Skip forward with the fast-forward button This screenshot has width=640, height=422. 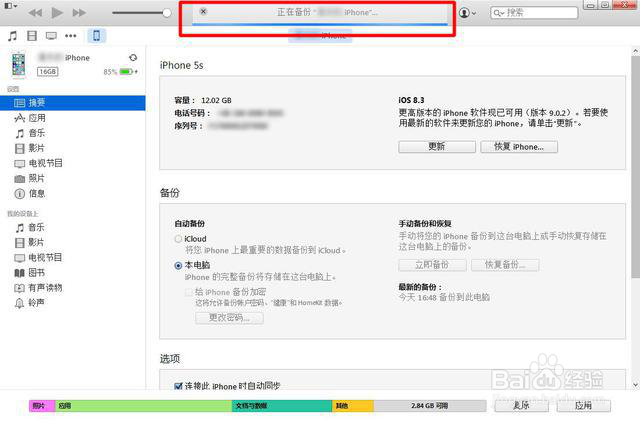pyautogui.click(x=79, y=13)
